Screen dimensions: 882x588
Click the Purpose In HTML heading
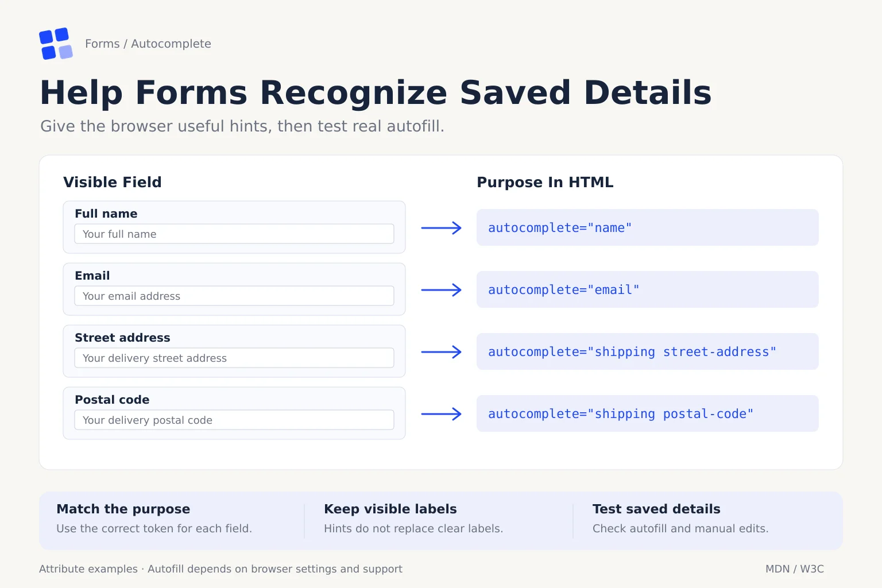[545, 182]
